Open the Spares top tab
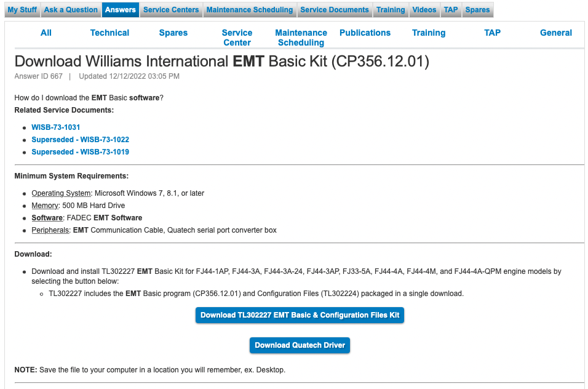The image size is (588, 389). pos(477,10)
